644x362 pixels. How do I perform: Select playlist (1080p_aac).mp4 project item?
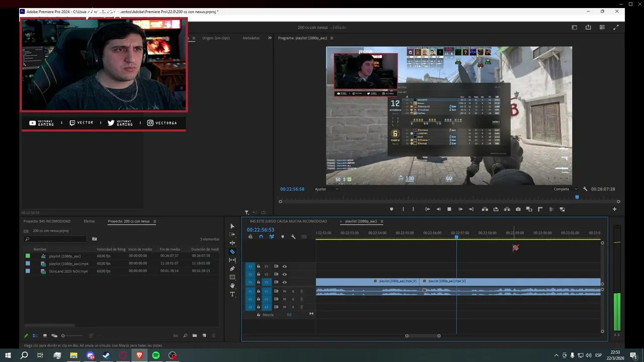pyautogui.click(x=68, y=263)
